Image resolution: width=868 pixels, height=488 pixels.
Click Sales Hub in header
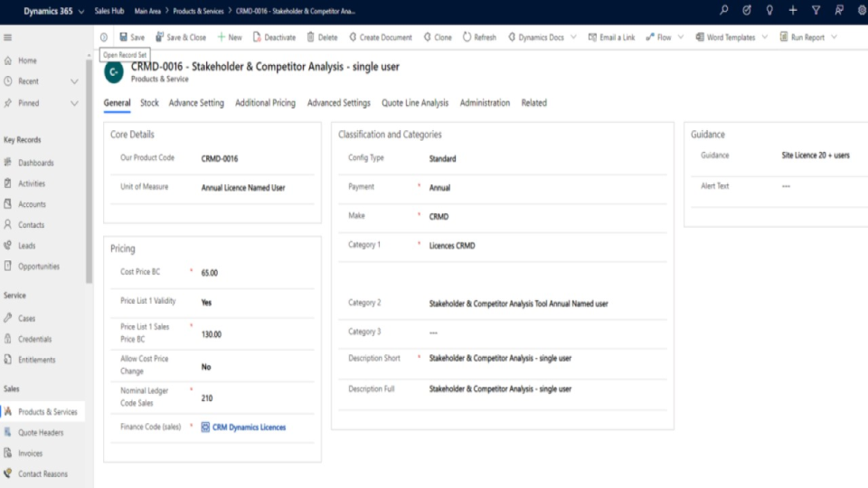tap(109, 11)
